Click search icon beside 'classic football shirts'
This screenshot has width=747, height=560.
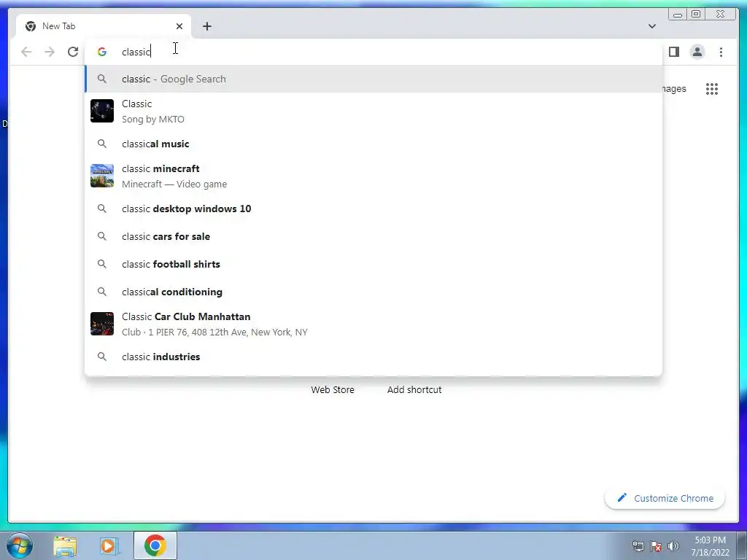click(102, 264)
